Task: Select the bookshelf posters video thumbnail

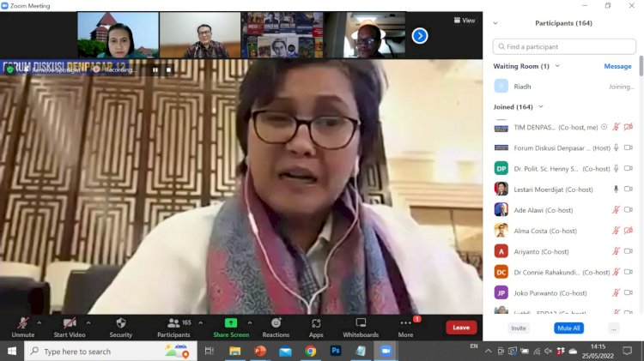Action: tap(283, 35)
